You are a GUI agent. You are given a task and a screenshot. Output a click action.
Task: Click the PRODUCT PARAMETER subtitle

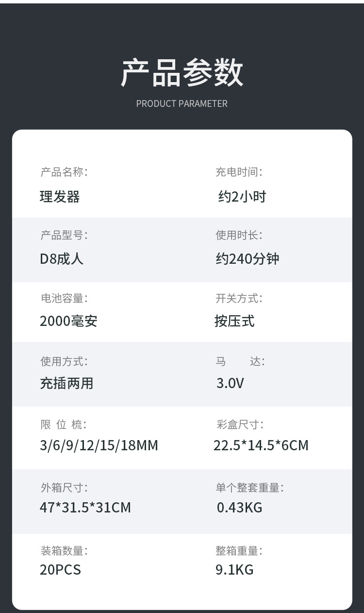[182, 103]
